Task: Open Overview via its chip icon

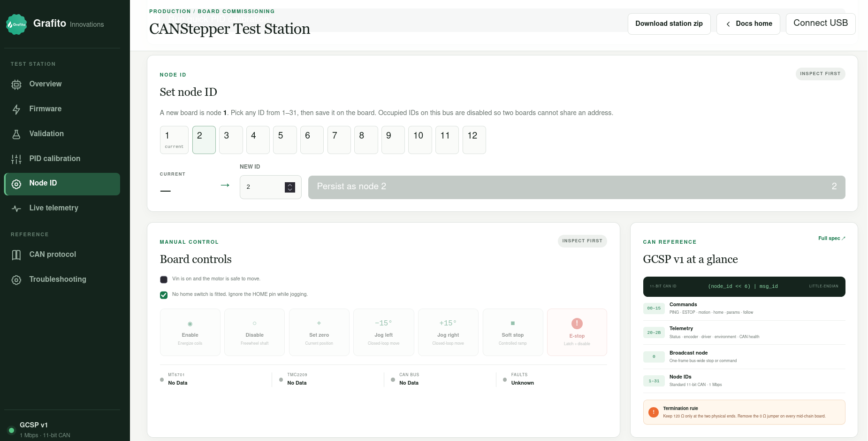Action: [x=16, y=85]
